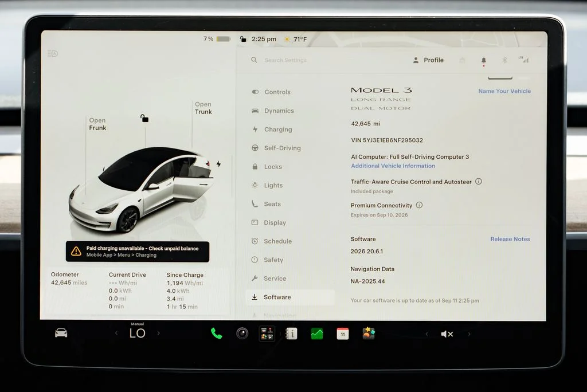Open the owner's manual app icon
Image resolution: width=587 pixels, height=392 pixels.
tap(292, 334)
